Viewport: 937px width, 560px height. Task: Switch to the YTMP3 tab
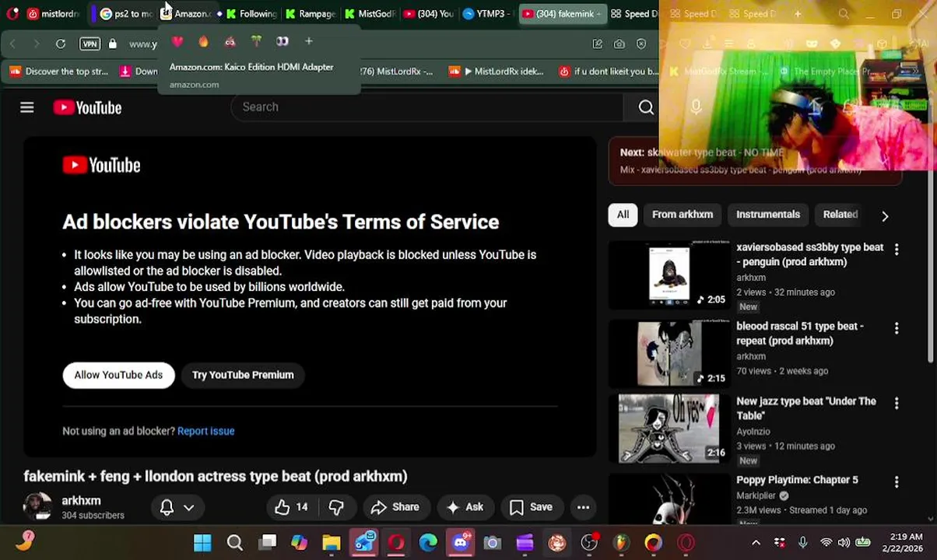[488, 13]
